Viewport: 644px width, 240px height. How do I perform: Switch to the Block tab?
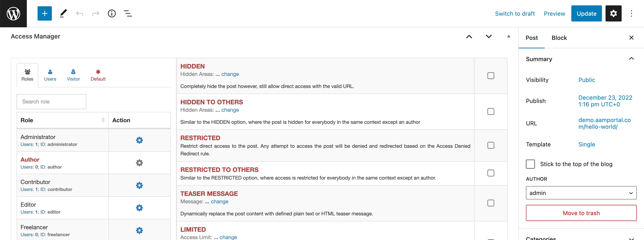coord(559,38)
